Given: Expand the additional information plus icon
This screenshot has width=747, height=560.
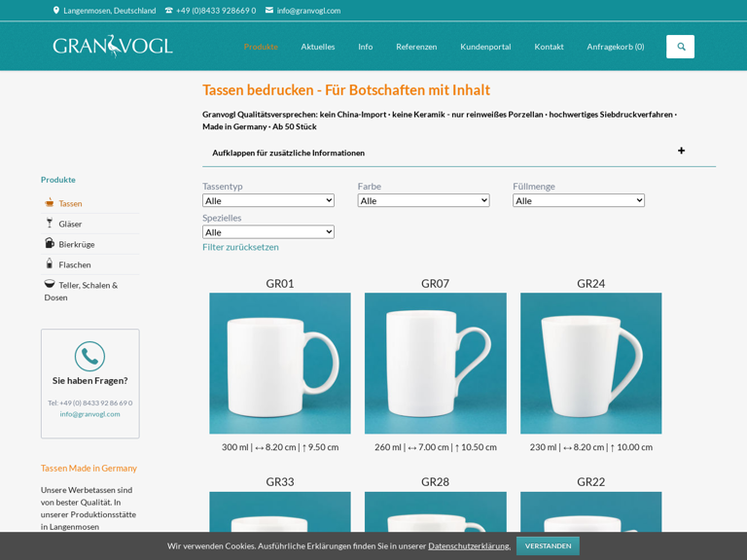Looking at the screenshot, I should (681, 152).
